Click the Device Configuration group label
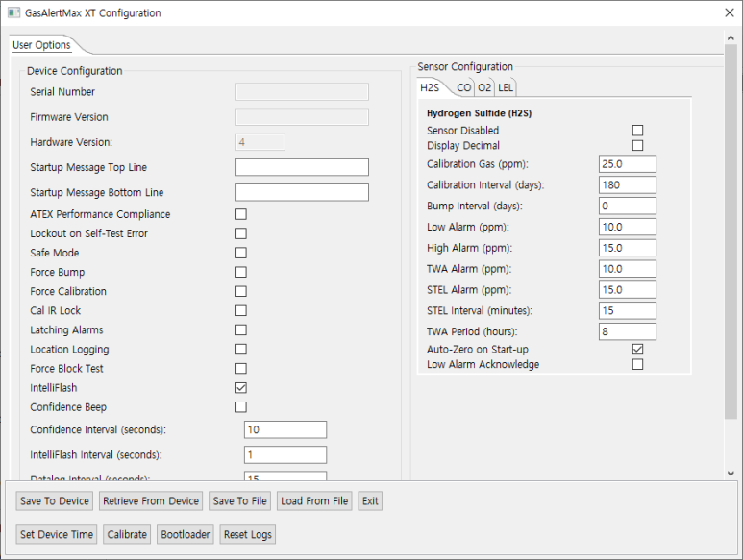Screen dimensions: 743x560 (74, 71)
